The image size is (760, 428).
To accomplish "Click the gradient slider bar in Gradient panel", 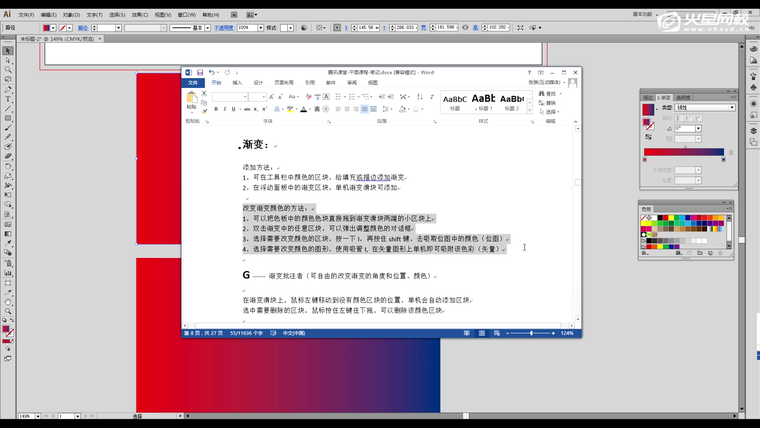I will [684, 152].
